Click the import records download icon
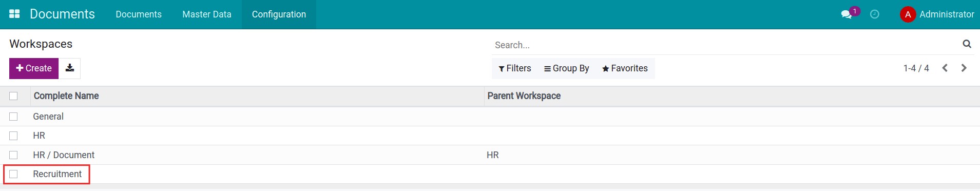This screenshot has width=980, height=191. click(x=70, y=68)
